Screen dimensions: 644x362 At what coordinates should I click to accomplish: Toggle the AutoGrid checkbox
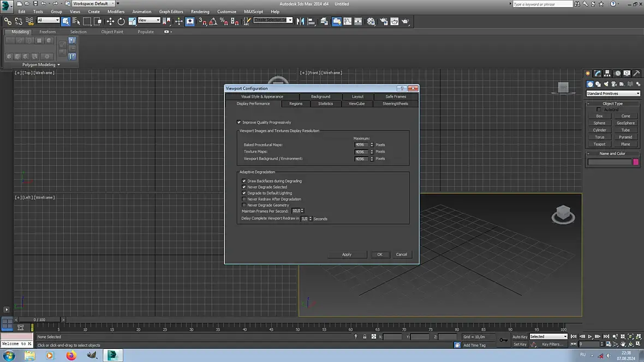(599, 110)
